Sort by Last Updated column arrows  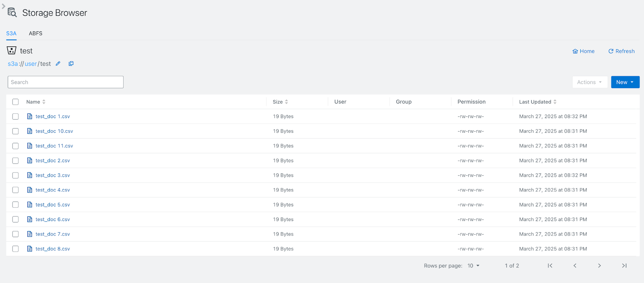(555, 102)
